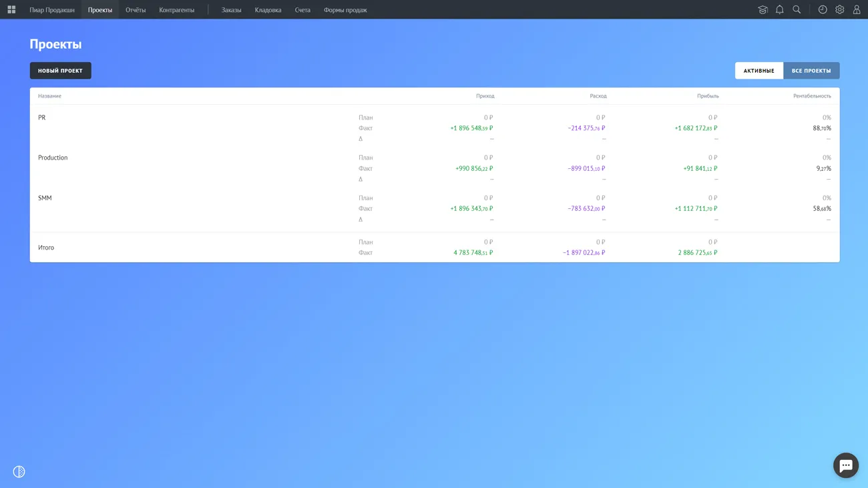Open the support chat bubble
868x488 pixels.
(x=845, y=465)
